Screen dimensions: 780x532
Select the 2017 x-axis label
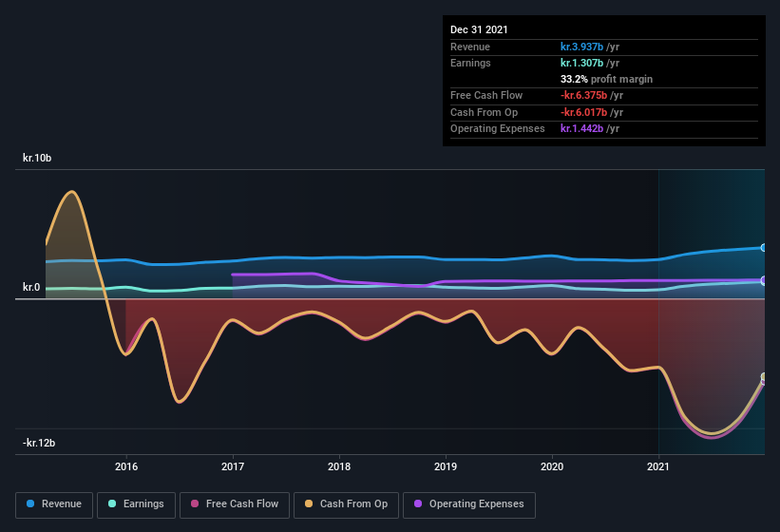click(x=233, y=466)
